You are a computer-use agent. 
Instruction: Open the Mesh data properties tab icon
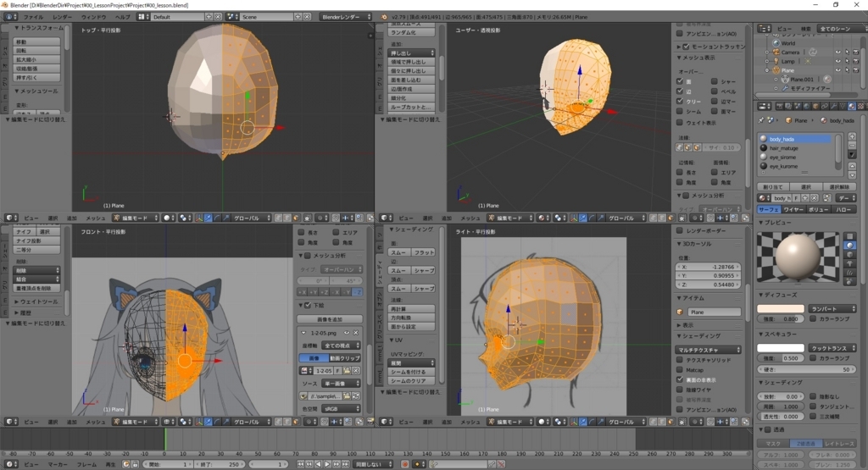[842, 106]
